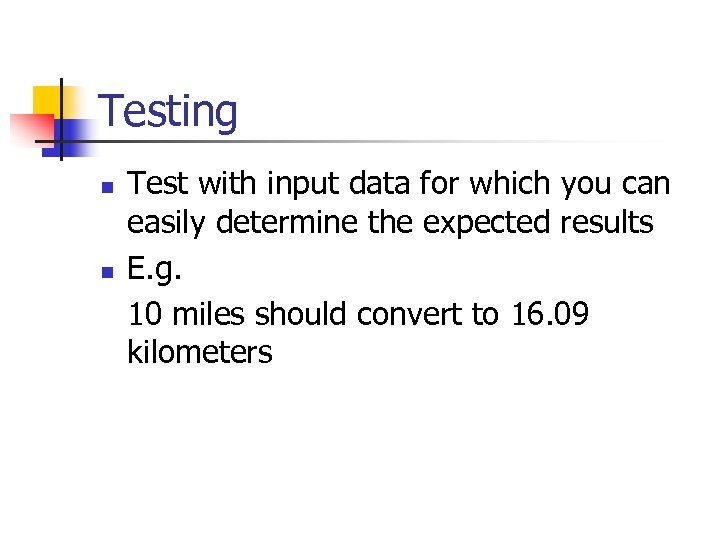This screenshot has height=540, width=720.
Task: Click the "Testing" slide title
Action: pos(169,111)
